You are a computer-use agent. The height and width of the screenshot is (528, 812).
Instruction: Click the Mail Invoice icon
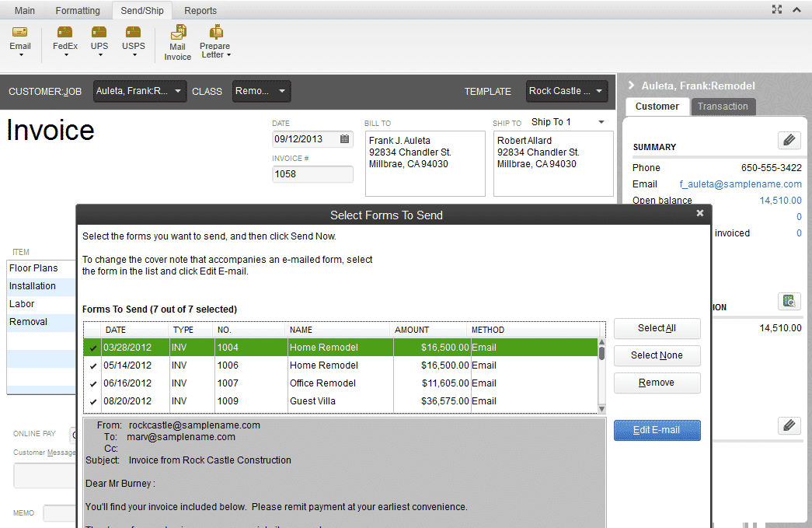tap(178, 32)
